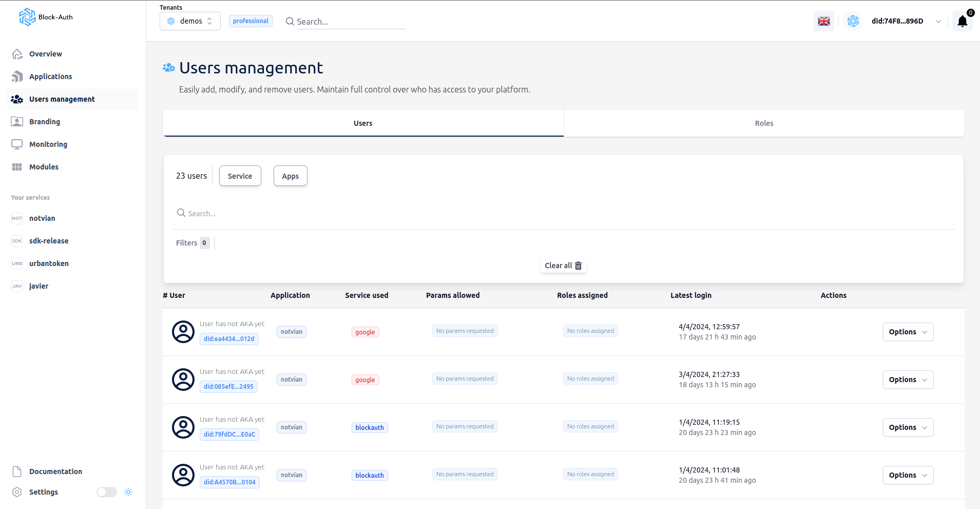Click the users Search field
The width and height of the screenshot is (980, 509).
click(564, 213)
